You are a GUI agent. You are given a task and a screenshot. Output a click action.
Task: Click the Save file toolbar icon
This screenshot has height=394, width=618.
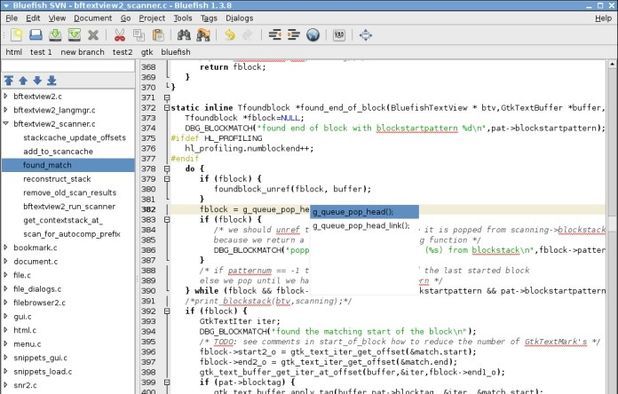55,35
